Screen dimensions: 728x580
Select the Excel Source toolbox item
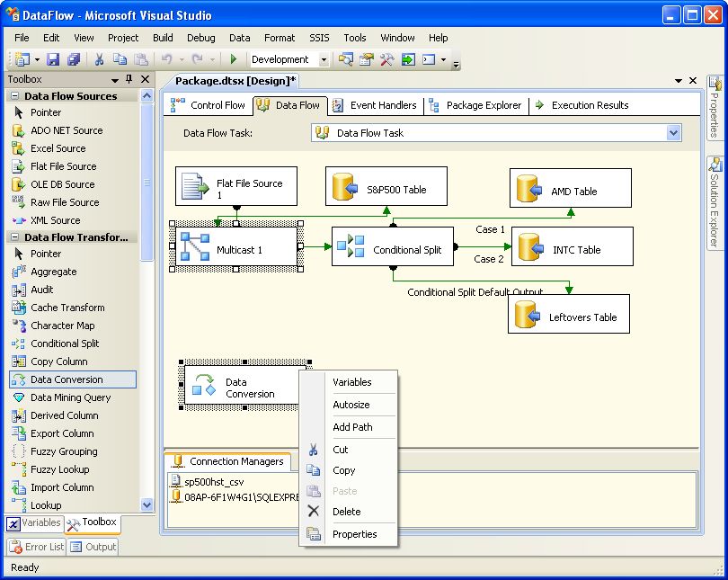(x=58, y=148)
